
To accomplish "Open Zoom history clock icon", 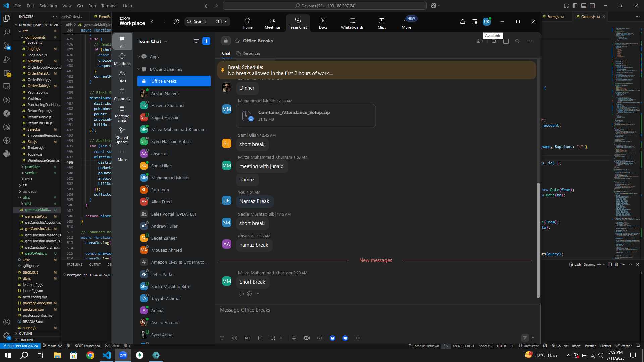I will [x=176, y=22].
